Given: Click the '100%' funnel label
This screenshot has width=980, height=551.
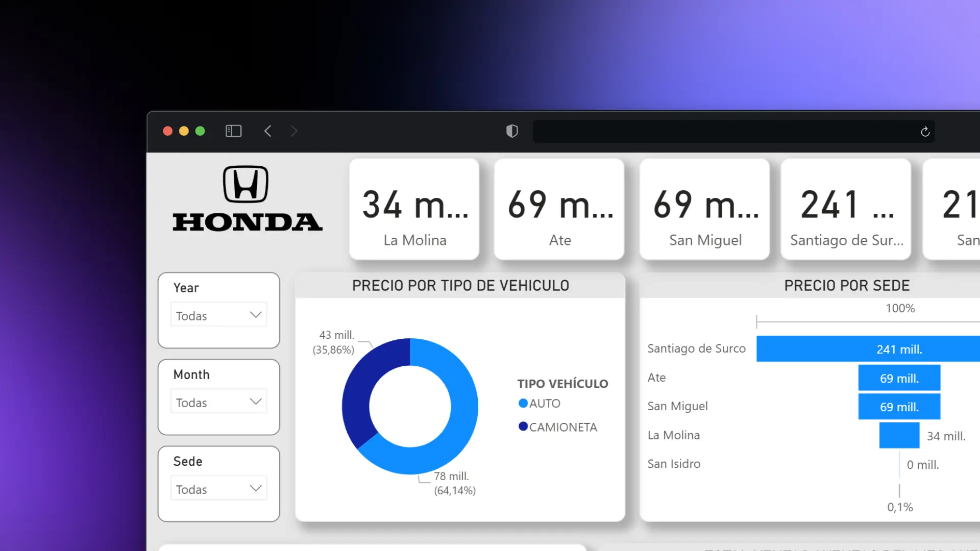Looking at the screenshot, I should (900, 308).
